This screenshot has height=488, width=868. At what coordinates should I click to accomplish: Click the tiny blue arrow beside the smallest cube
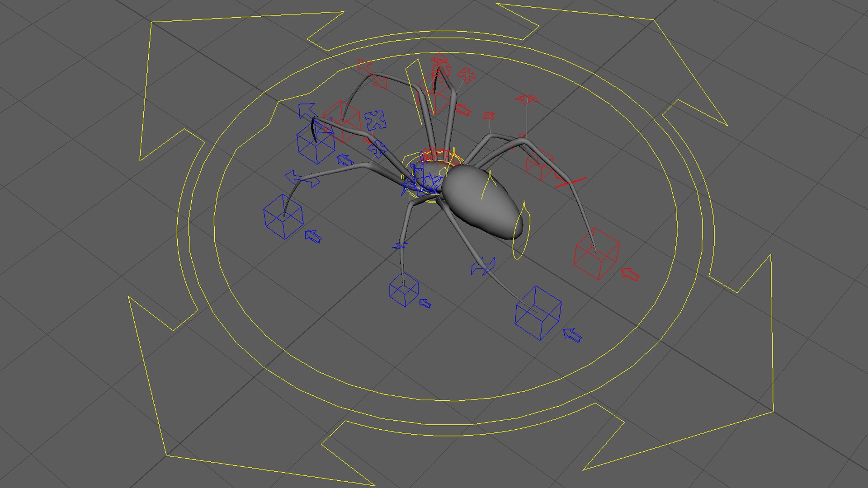(x=425, y=303)
